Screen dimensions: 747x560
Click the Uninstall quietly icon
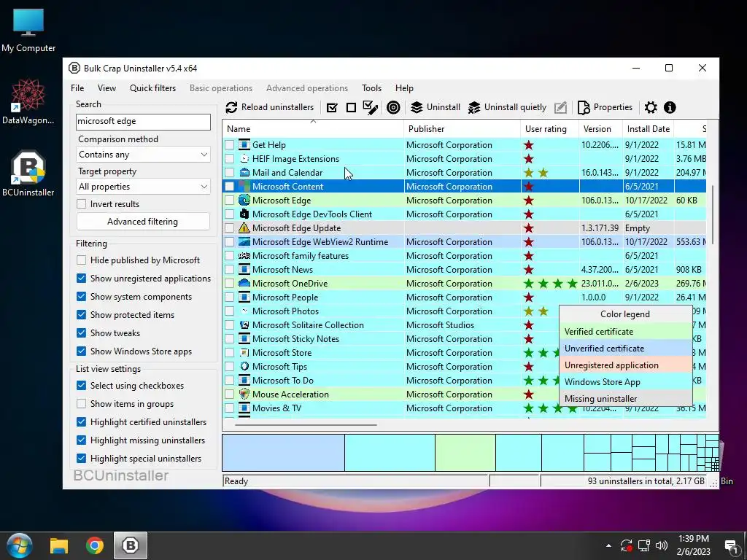pos(474,108)
